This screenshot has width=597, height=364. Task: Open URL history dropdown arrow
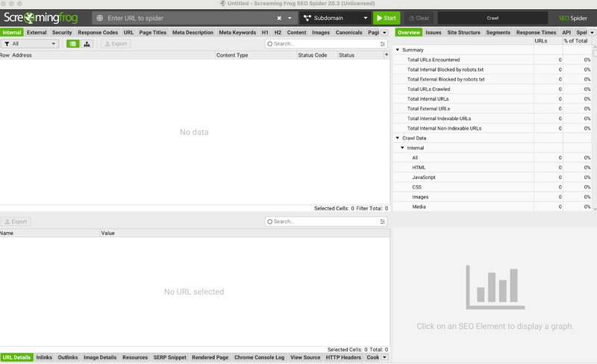click(290, 18)
